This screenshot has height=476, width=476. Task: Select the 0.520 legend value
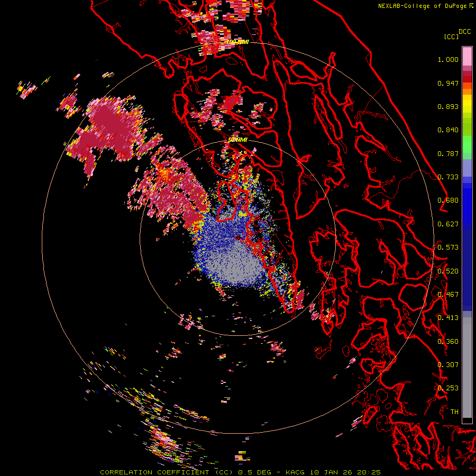tap(448, 271)
